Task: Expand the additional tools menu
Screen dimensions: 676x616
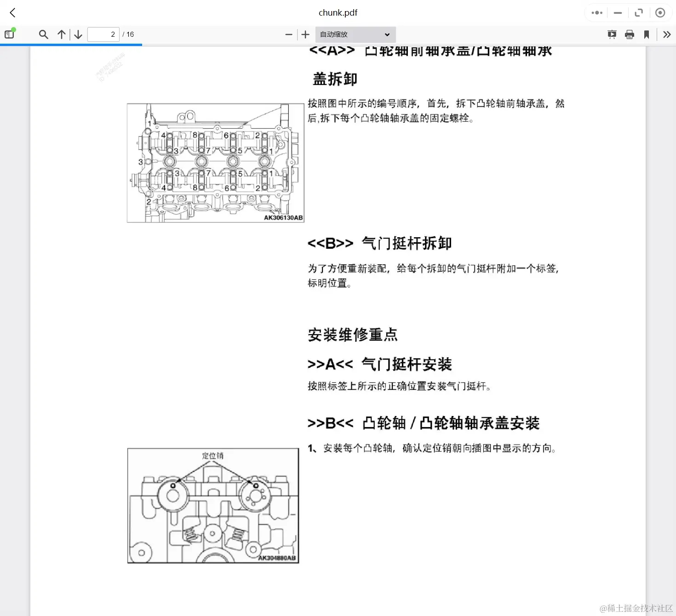Action: click(666, 34)
